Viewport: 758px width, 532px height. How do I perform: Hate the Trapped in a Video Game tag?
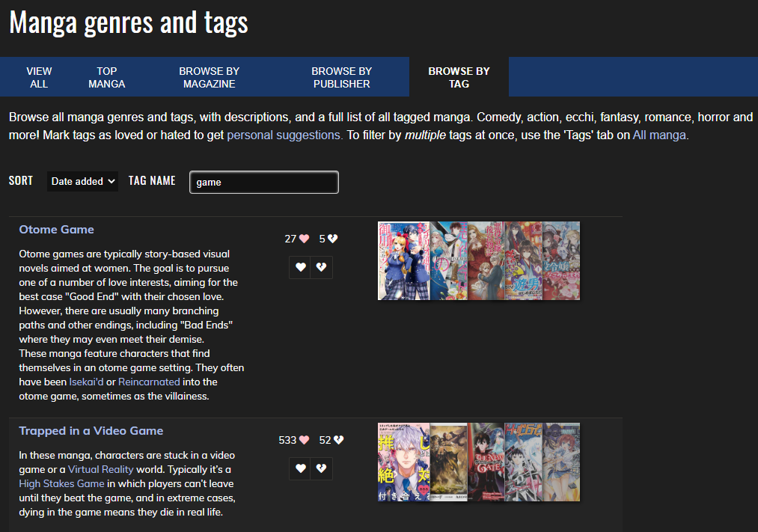(x=322, y=468)
